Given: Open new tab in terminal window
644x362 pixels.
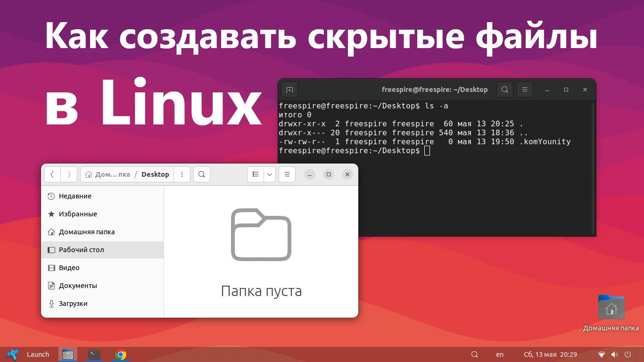Looking at the screenshot, I should click(289, 90).
